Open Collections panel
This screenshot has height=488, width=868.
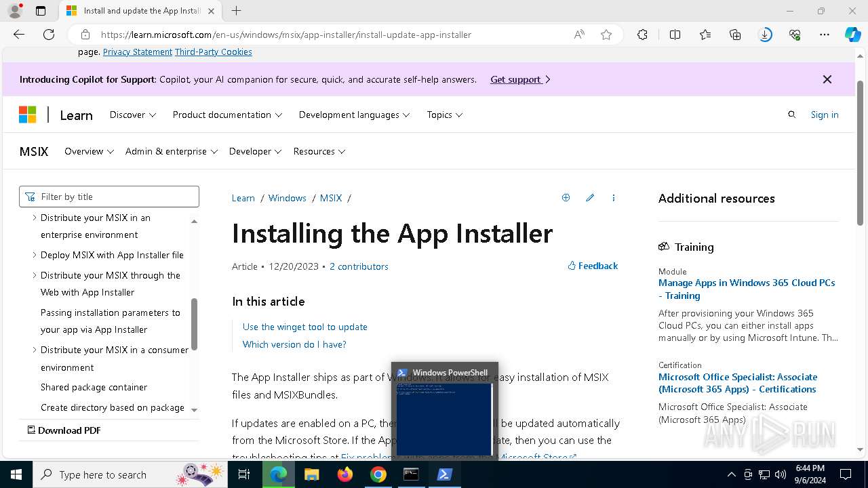coord(735,35)
